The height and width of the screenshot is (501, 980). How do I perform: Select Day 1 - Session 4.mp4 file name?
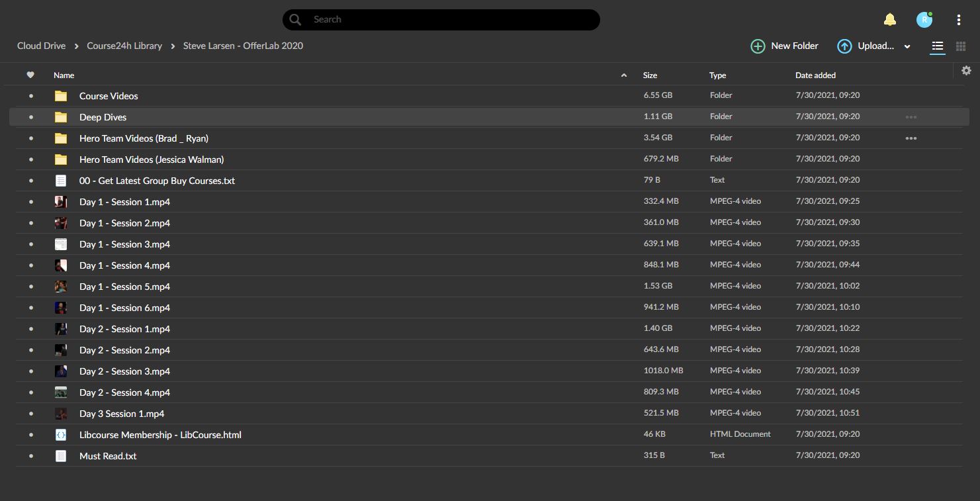(x=124, y=265)
